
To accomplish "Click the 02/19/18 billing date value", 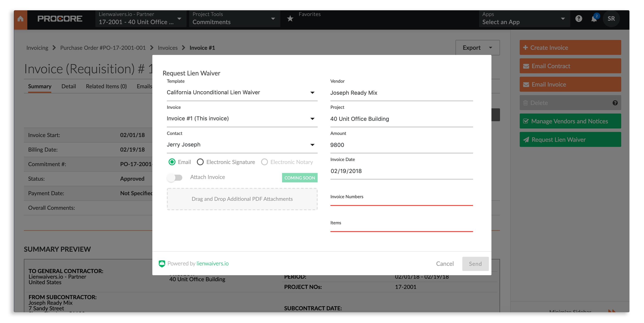I will tap(132, 149).
